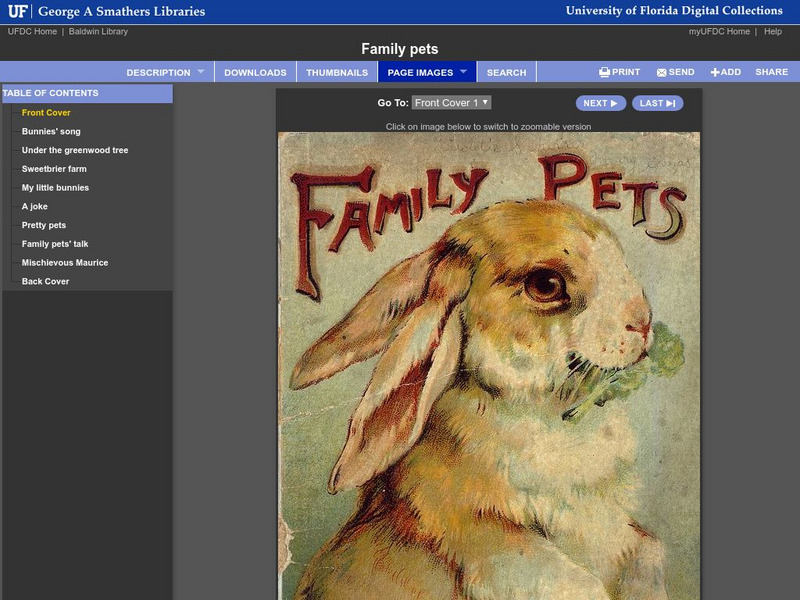800x600 pixels.
Task: Open the Next page arrow button
Action: (x=601, y=102)
